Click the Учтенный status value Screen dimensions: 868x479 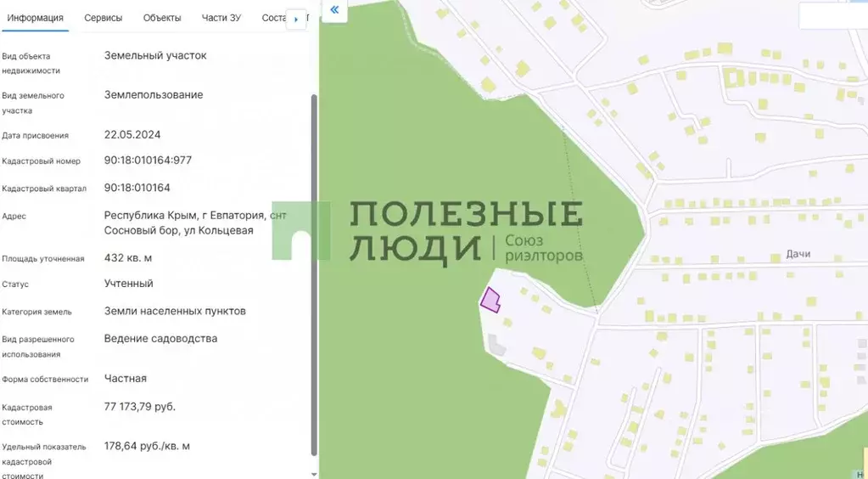click(128, 284)
